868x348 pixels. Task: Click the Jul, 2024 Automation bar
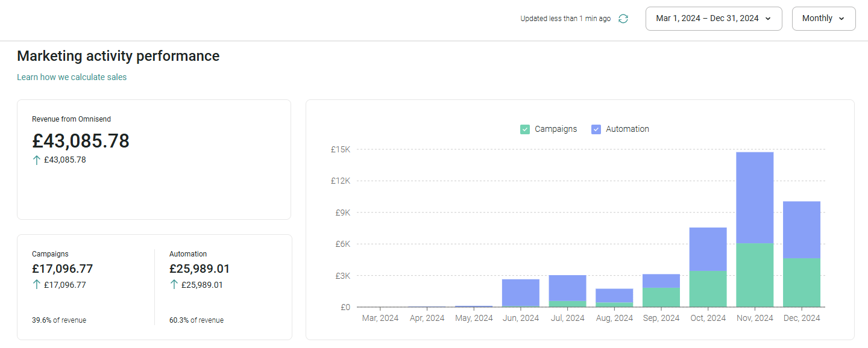(x=567, y=288)
